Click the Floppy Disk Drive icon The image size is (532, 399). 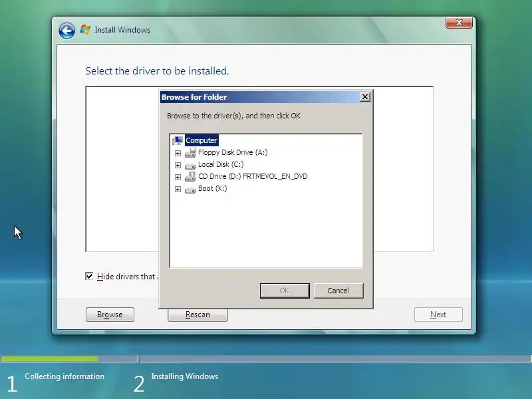pos(190,153)
